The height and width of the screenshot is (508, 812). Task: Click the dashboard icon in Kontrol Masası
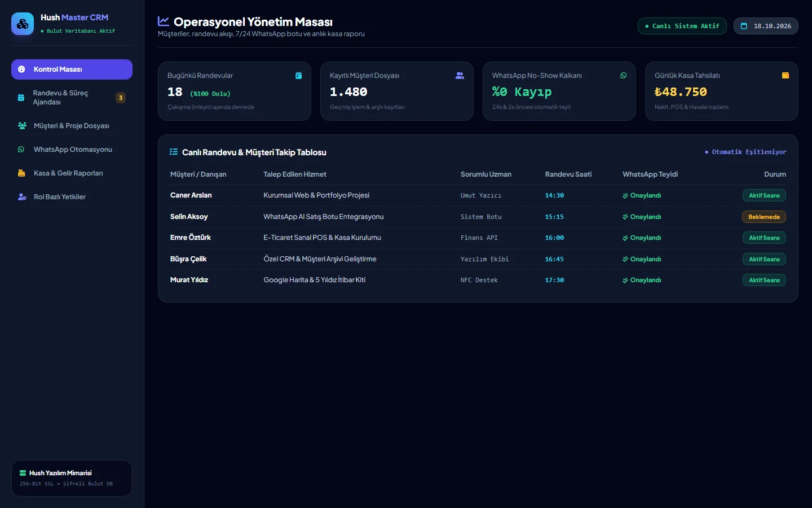21,69
